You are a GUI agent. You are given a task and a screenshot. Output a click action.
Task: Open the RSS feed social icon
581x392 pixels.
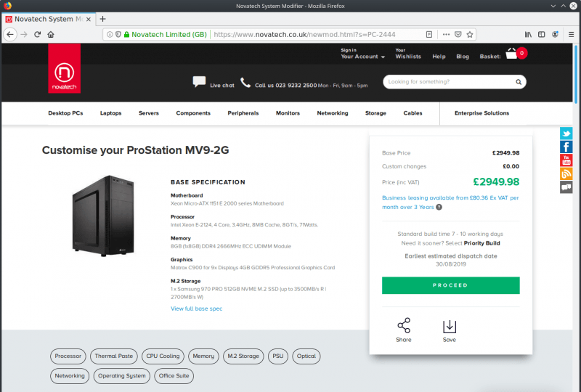[566, 173]
